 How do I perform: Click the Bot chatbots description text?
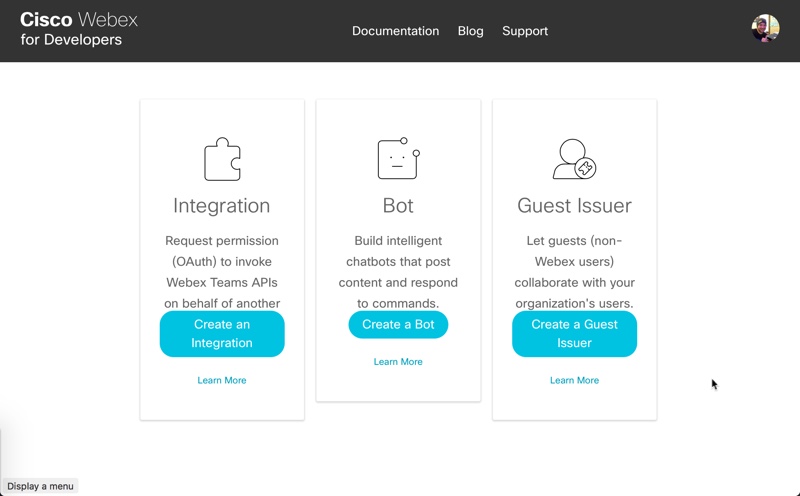point(398,272)
